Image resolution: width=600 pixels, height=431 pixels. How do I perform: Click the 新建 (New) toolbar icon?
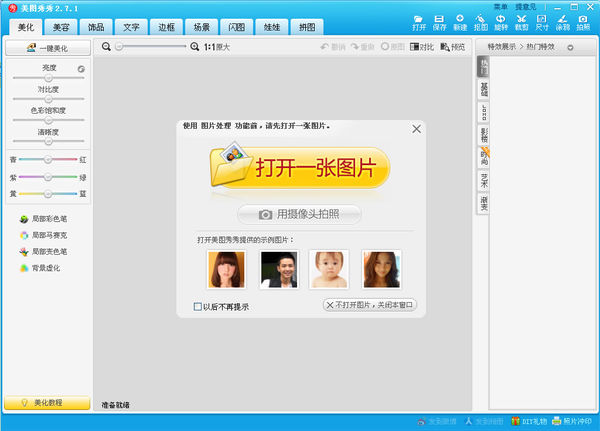click(461, 22)
